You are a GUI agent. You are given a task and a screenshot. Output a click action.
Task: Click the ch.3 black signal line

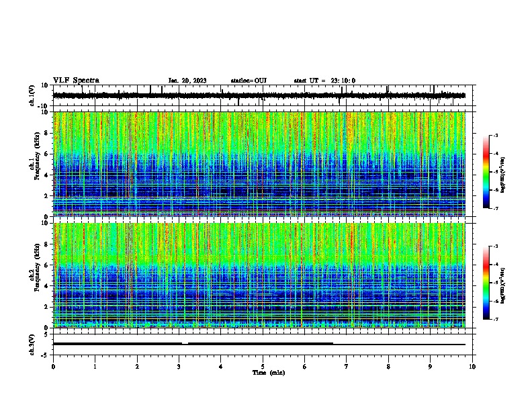pyautogui.click(x=259, y=344)
